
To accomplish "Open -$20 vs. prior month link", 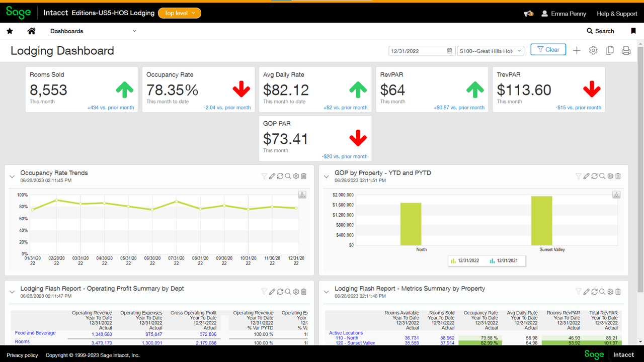I will click(x=345, y=156).
